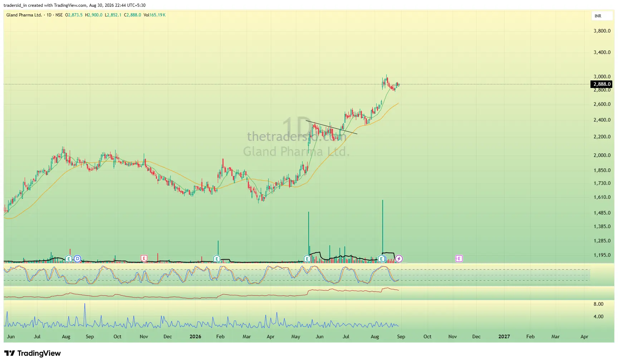Click the 1,195.0 price axis label
This screenshot has height=364, width=618.
coord(602,255)
